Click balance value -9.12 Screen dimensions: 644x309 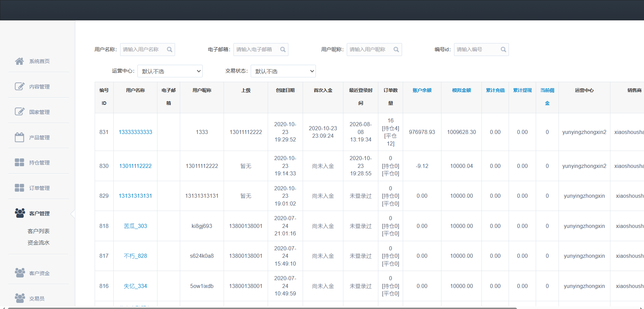tap(422, 166)
